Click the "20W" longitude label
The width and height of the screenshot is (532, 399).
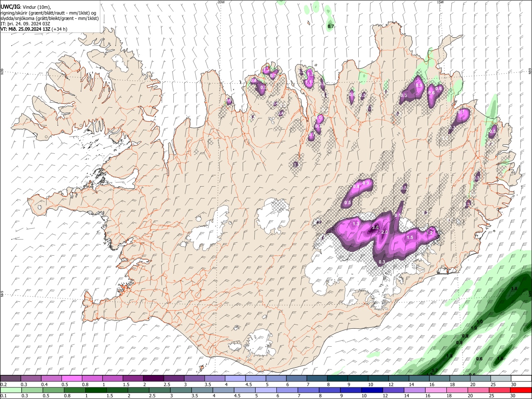221,2
